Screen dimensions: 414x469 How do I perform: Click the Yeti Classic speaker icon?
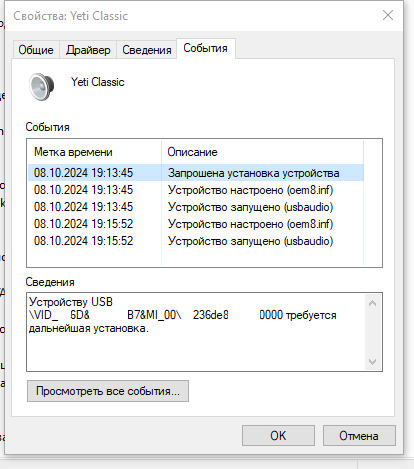coord(42,87)
